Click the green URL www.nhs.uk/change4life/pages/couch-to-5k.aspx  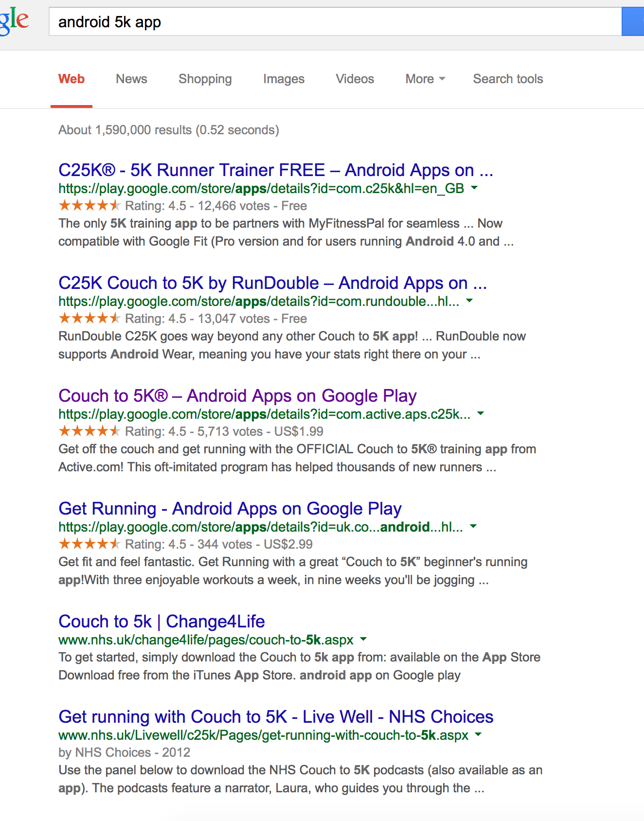[206, 640]
